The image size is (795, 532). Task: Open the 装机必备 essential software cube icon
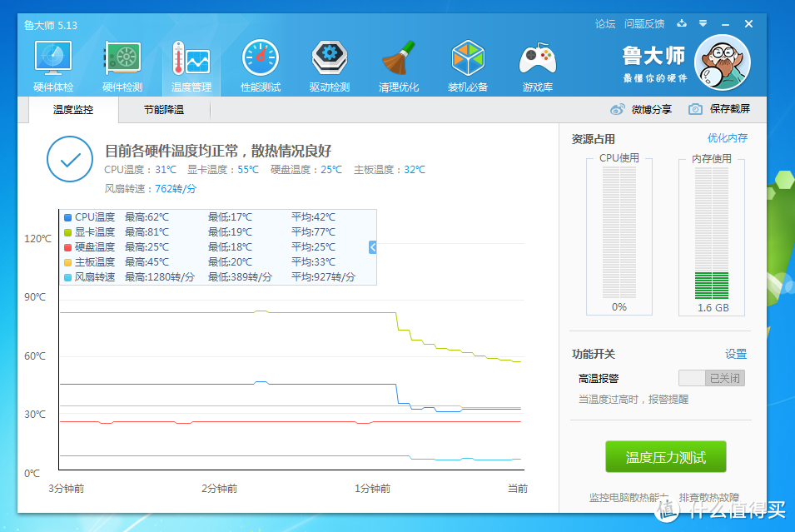point(468,67)
